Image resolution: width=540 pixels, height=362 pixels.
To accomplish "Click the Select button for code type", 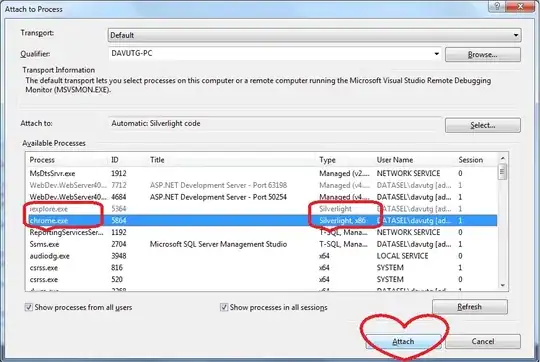I will pos(482,125).
